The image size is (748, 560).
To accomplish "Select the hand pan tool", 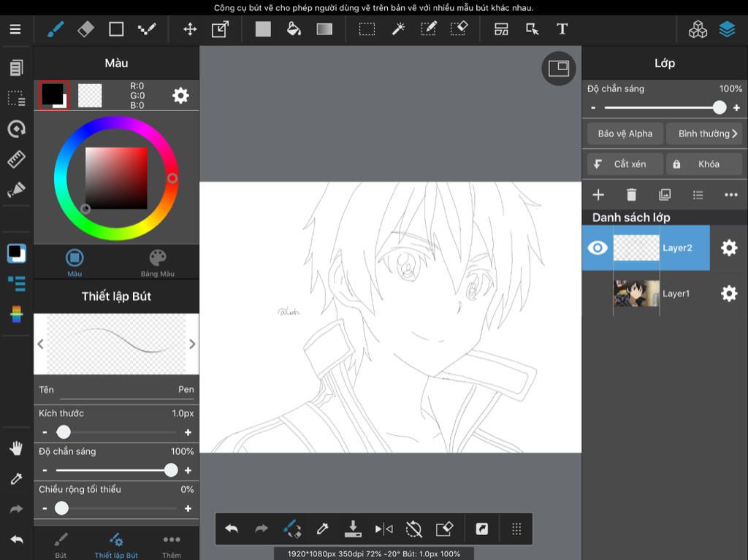I will [x=16, y=448].
